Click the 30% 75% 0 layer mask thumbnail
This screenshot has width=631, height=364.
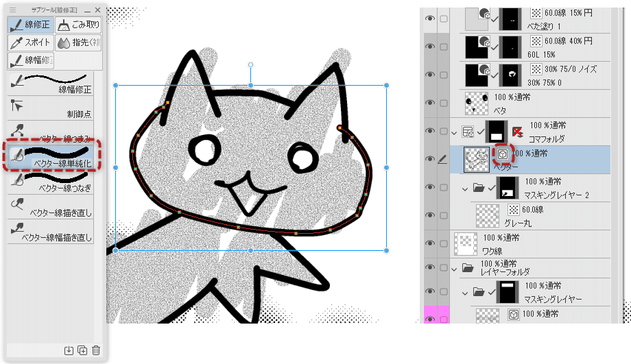[x=510, y=75]
